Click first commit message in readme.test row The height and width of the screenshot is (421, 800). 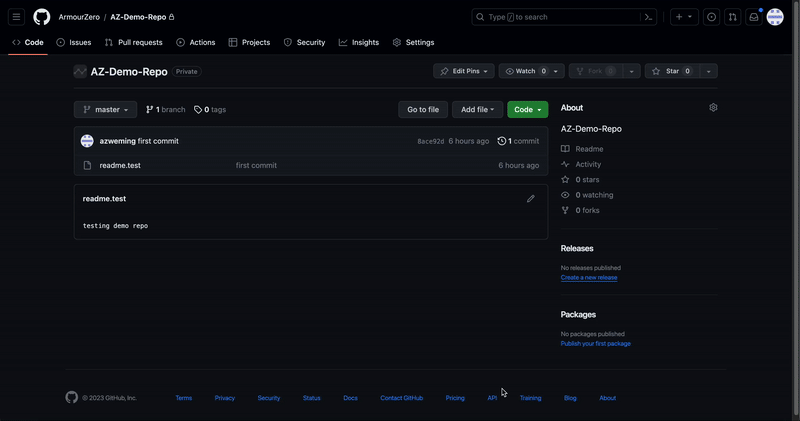[x=256, y=165]
